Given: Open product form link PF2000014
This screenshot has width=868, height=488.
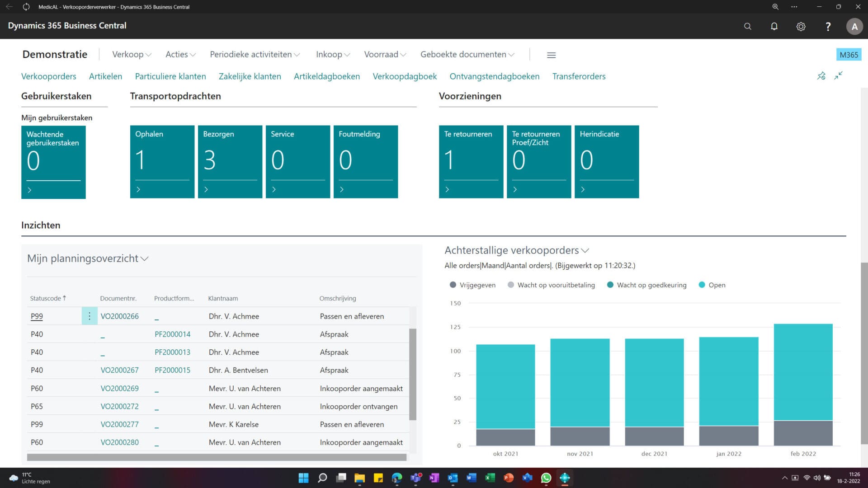Looking at the screenshot, I should click(x=172, y=334).
